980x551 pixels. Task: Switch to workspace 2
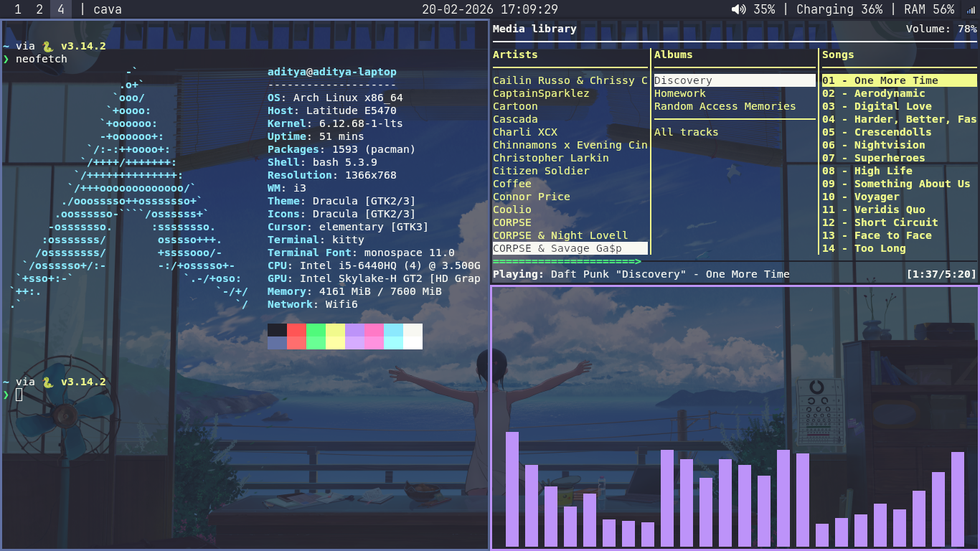pos(39,9)
